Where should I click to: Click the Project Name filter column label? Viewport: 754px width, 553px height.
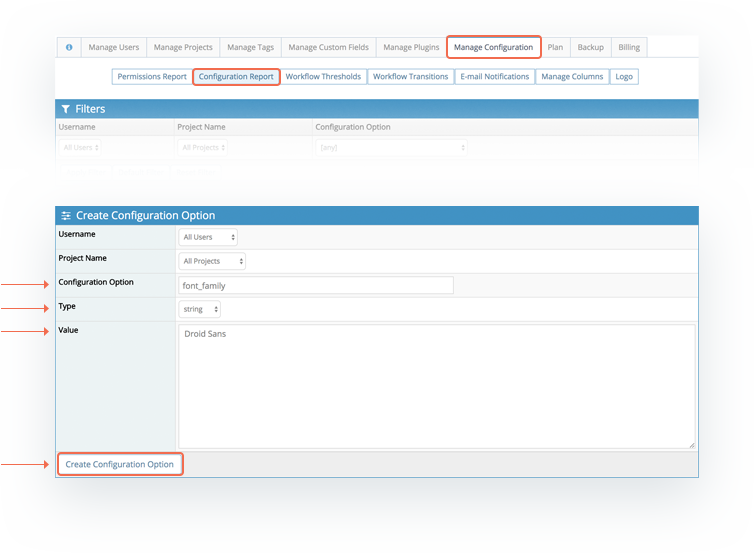[x=201, y=127]
